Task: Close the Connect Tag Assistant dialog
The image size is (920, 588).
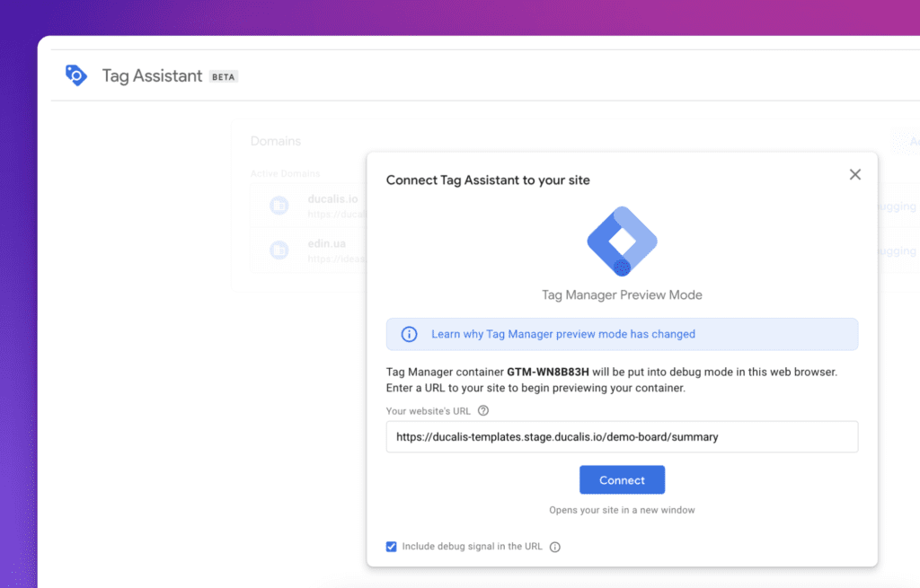Action: click(854, 174)
